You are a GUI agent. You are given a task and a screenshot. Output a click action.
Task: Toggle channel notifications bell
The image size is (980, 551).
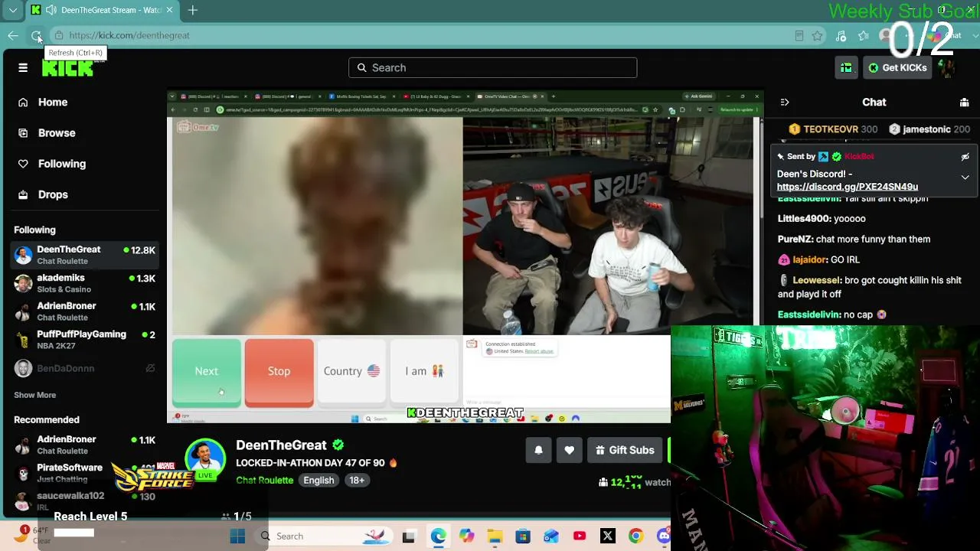tap(538, 451)
